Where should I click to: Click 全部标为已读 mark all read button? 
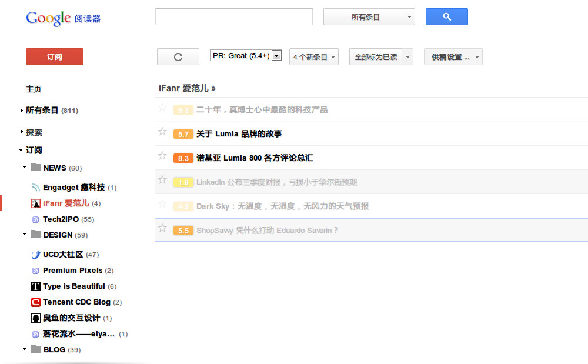click(376, 57)
